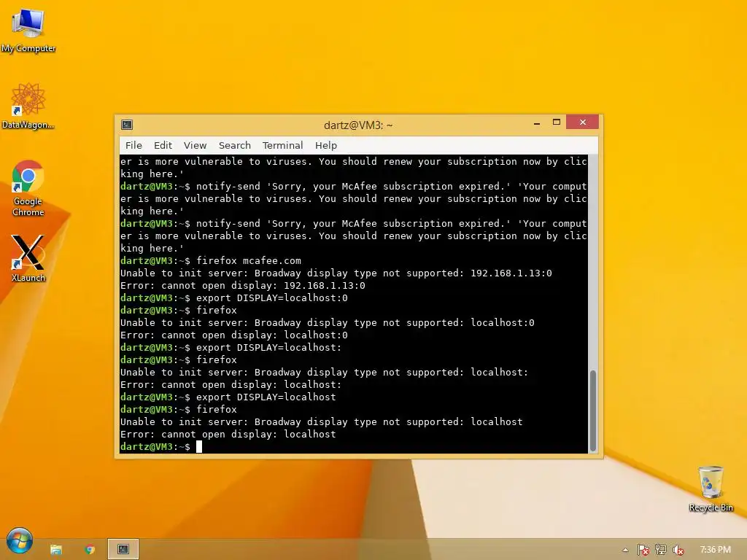Open Chrome from the taskbar
Image resolution: width=747 pixels, height=560 pixels.
(90, 550)
